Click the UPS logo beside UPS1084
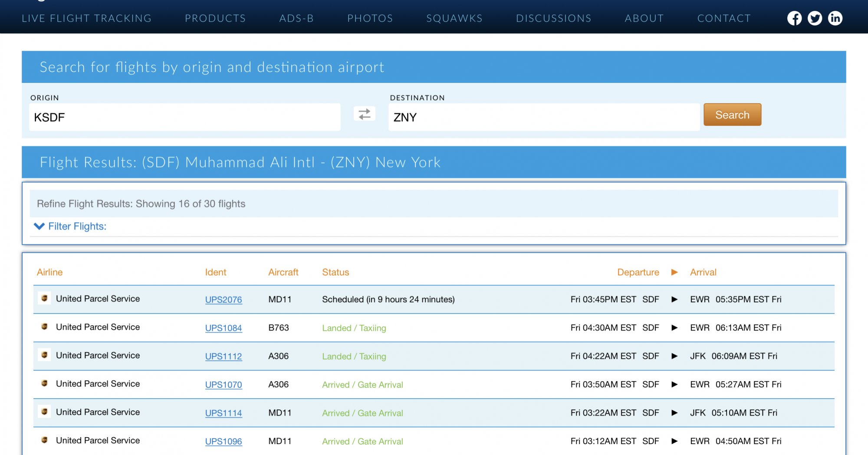This screenshot has width=868, height=455. (44, 326)
